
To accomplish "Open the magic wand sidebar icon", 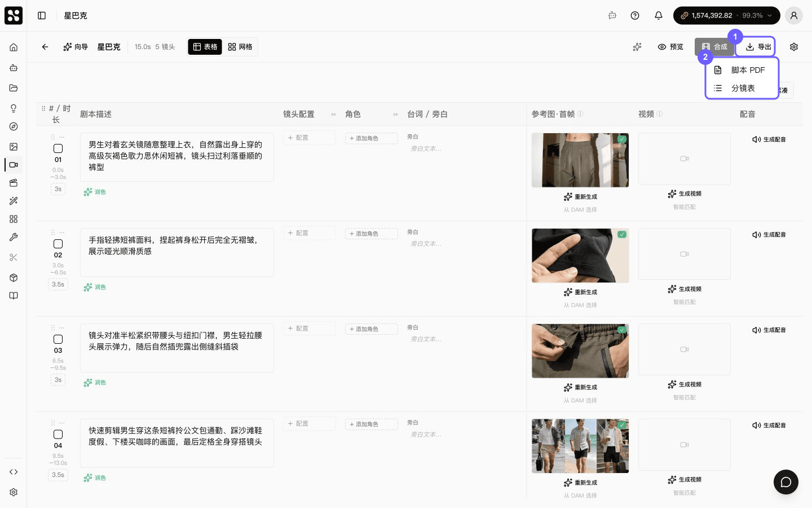I will click(x=14, y=201).
